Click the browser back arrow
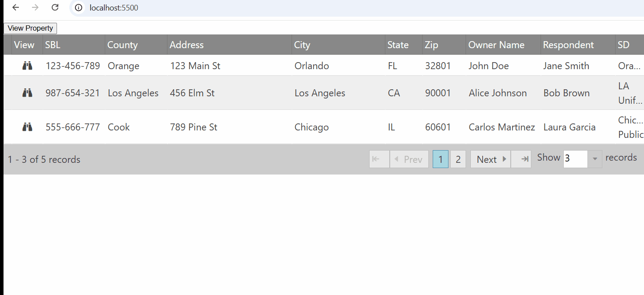 click(x=16, y=7)
